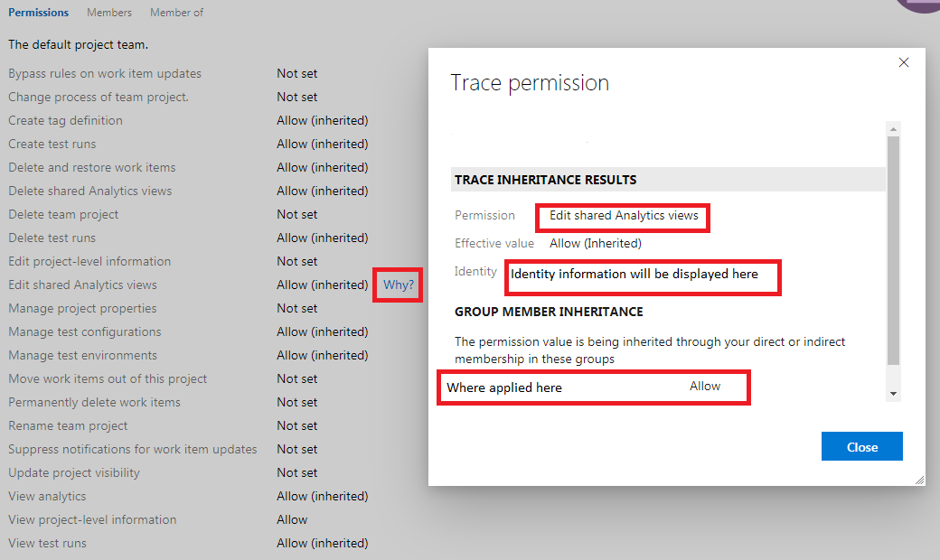The image size is (940, 560).
Task: Close the Trace permission dialog with Close button
Action: tap(860, 445)
